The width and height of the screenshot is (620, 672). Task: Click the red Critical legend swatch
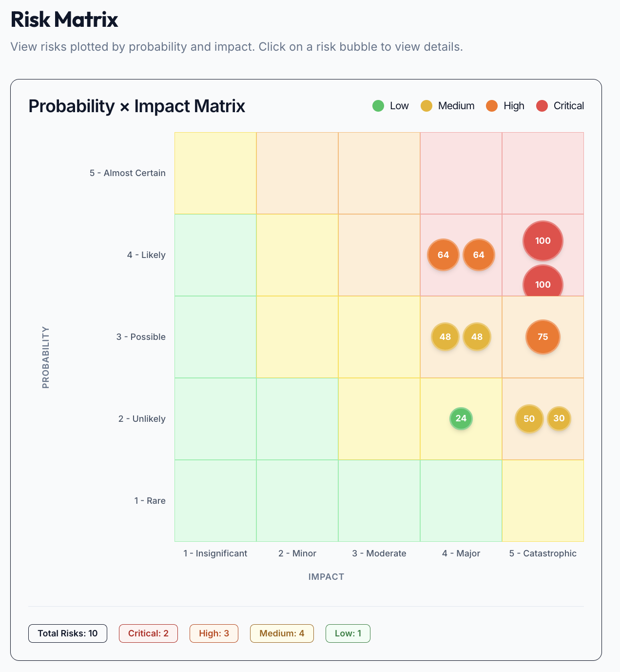pyautogui.click(x=542, y=106)
